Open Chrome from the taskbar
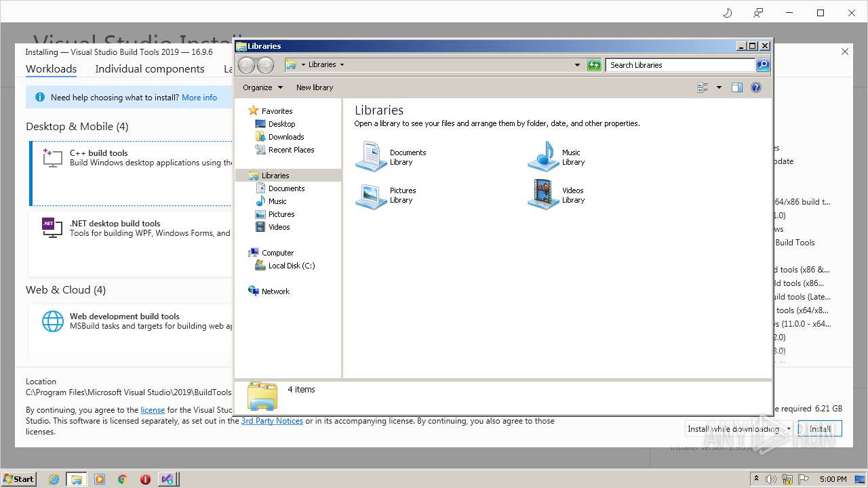This screenshot has height=488, width=868. point(123,479)
